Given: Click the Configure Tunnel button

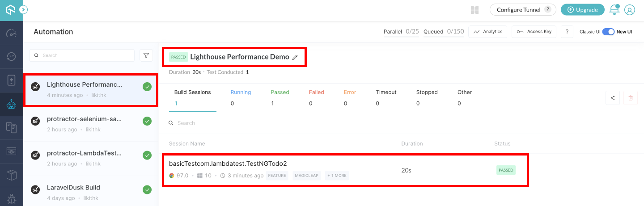Looking at the screenshot, I should [x=522, y=10].
